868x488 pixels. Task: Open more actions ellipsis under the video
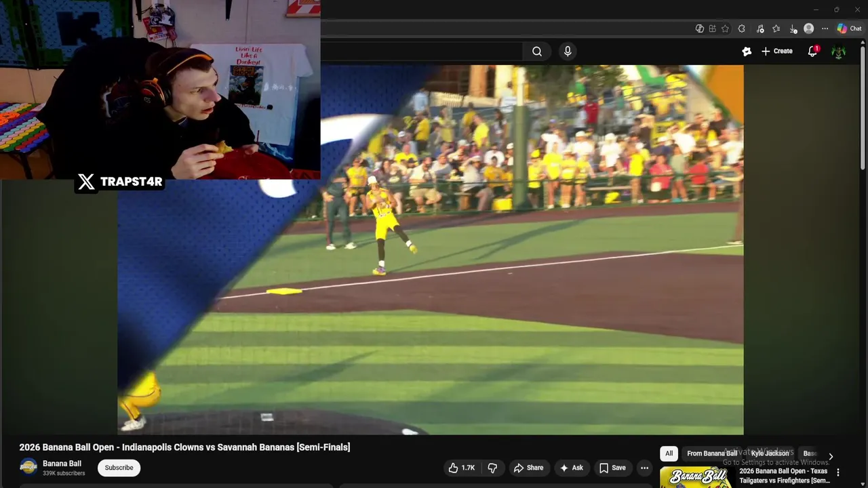(644, 468)
